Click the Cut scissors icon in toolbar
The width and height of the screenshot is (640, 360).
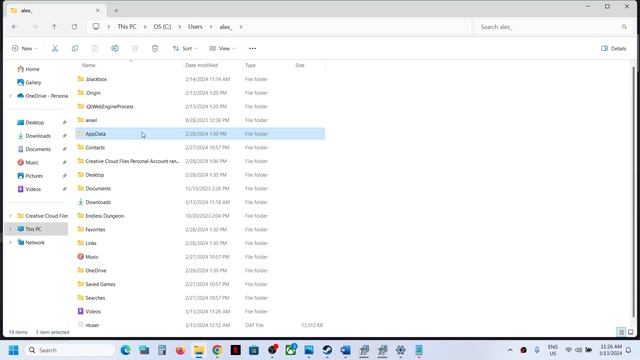coord(55,48)
